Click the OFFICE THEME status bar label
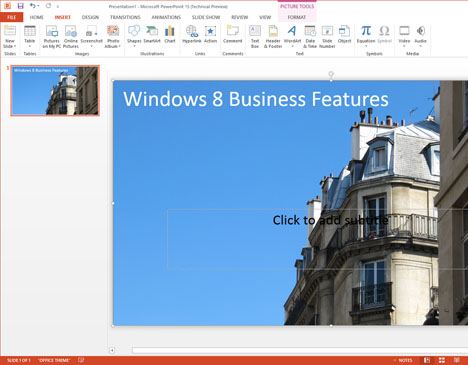The height and width of the screenshot is (365, 468). pos(54,360)
